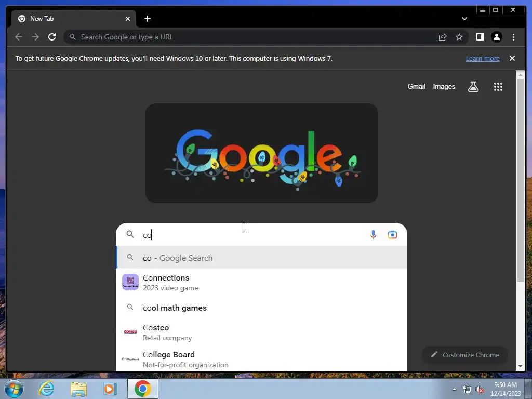Start voice search with microphone icon

coord(373,234)
